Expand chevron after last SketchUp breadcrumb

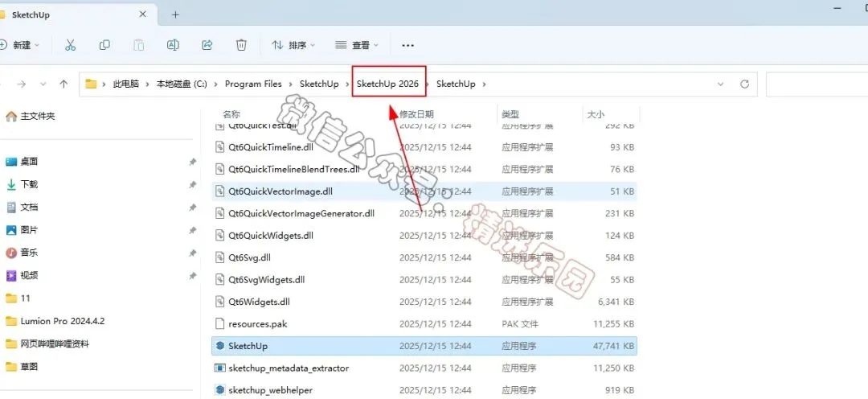point(485,84)
